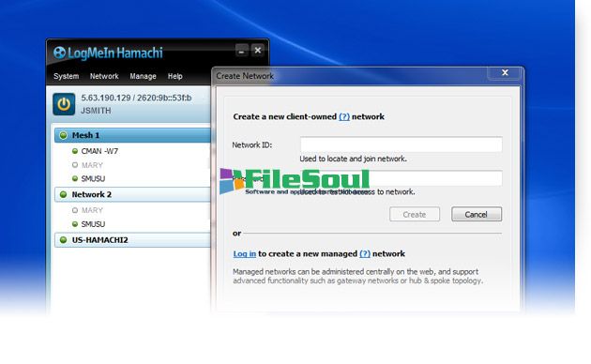Close the LogMeIn Hamachi window
591x364 pixels.
(258, 50)
